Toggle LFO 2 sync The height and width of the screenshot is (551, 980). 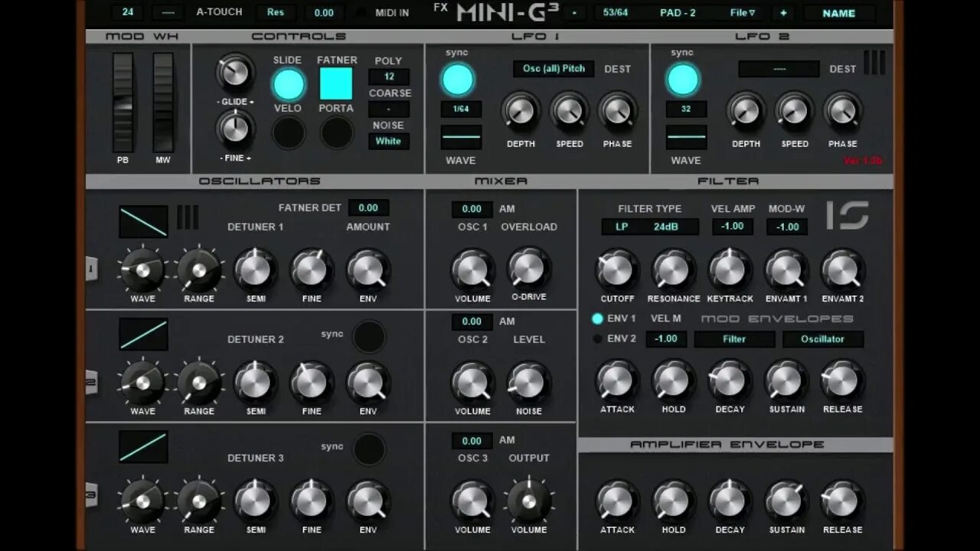click(683, 80)
